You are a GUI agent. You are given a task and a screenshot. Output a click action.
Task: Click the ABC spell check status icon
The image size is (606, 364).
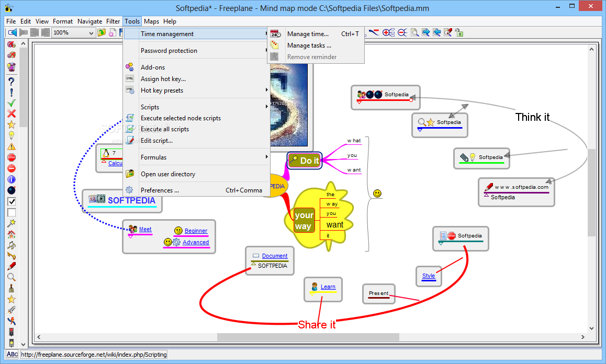[x=12, y=354]
